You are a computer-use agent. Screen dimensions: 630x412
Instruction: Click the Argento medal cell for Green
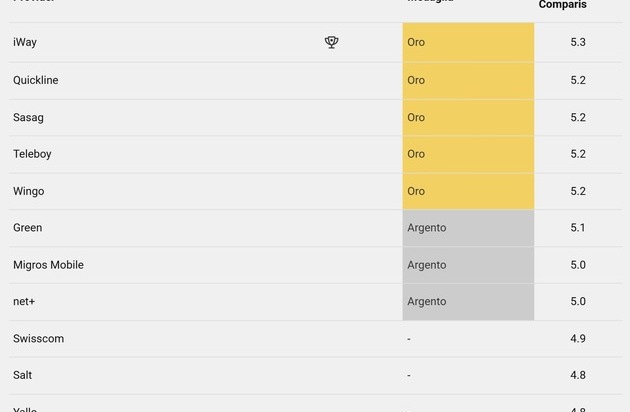click(x=468, y=228)
